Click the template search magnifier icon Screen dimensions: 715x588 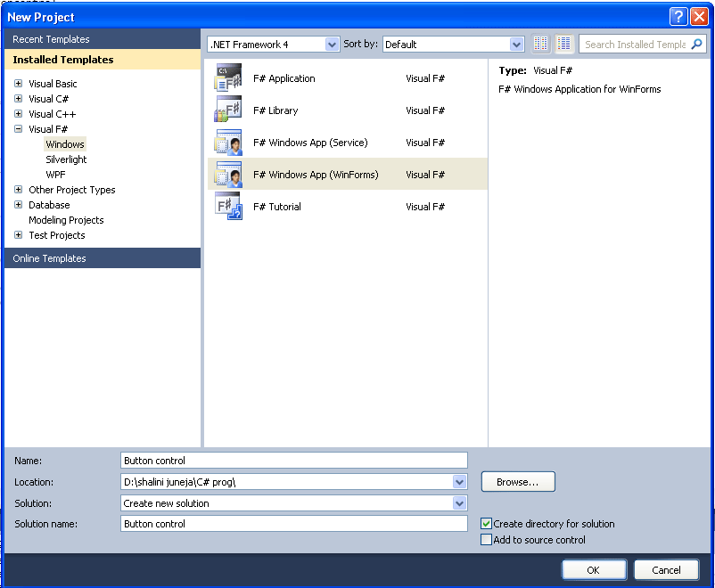point(698,43)
